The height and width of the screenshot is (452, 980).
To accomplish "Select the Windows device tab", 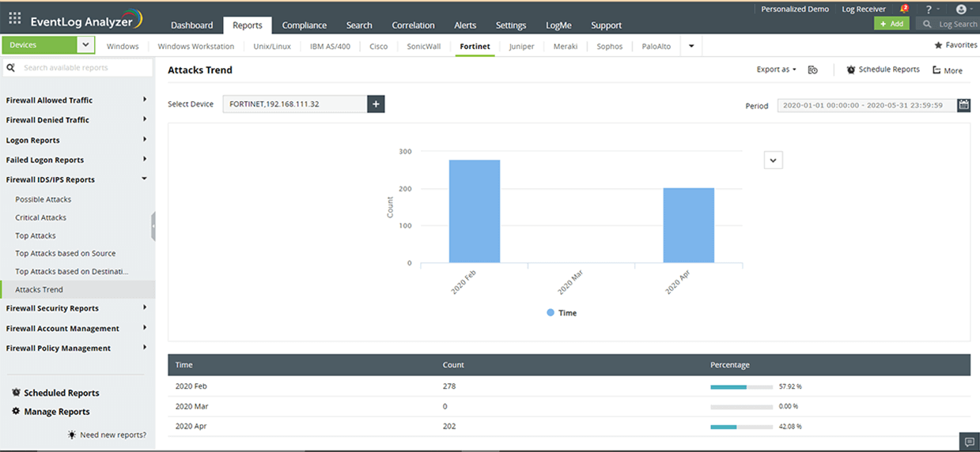I will [123, 46].
